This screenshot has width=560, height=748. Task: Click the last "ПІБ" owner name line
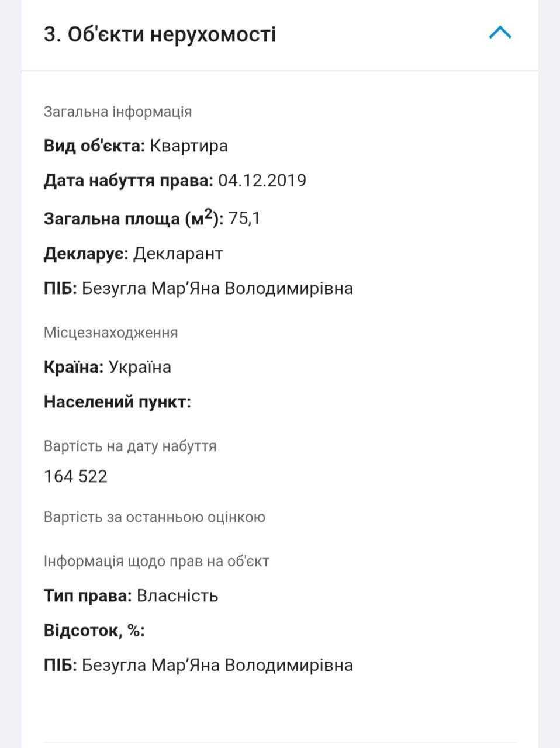pyautogui.click(x=198, y=666)
